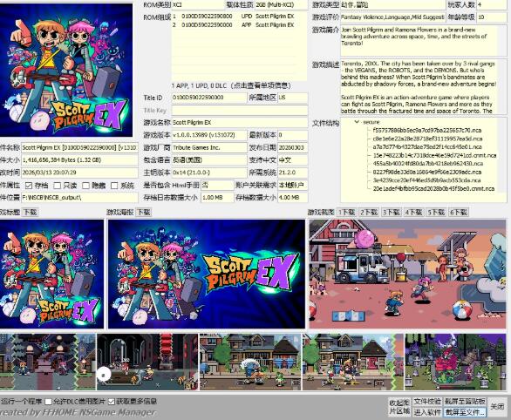
Task: Click the 4下载 screenshot download button
Action: point(413,213)
